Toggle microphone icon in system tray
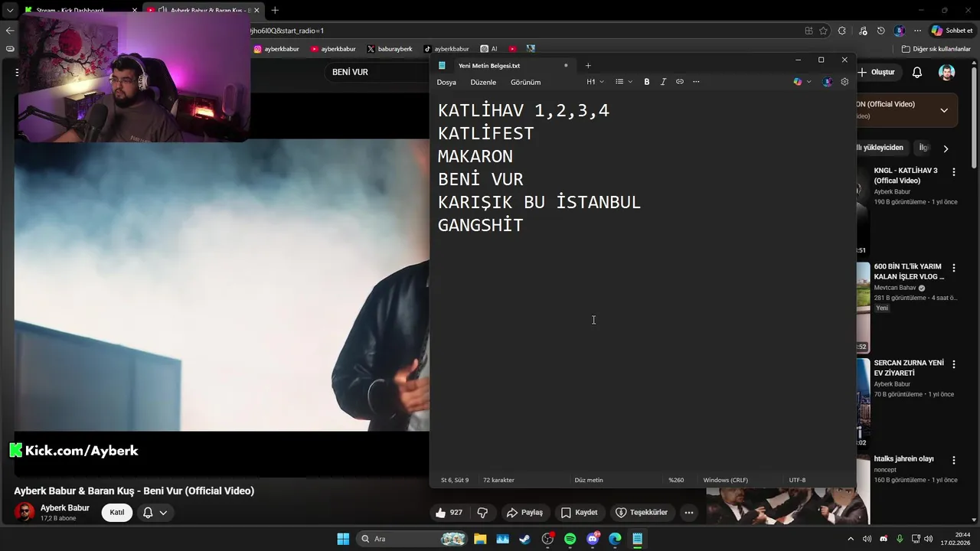Viewport: 980px width, 551px height. (x=900, y=539)
